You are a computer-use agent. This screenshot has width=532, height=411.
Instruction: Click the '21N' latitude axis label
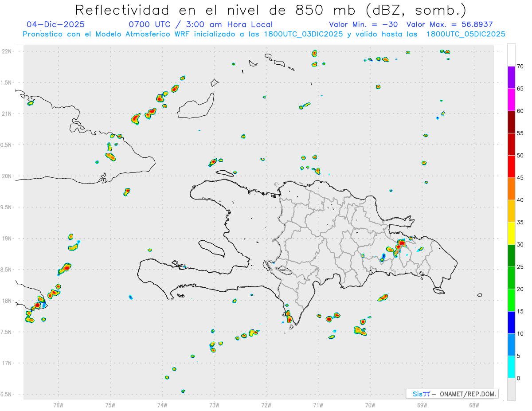[6, 114]
